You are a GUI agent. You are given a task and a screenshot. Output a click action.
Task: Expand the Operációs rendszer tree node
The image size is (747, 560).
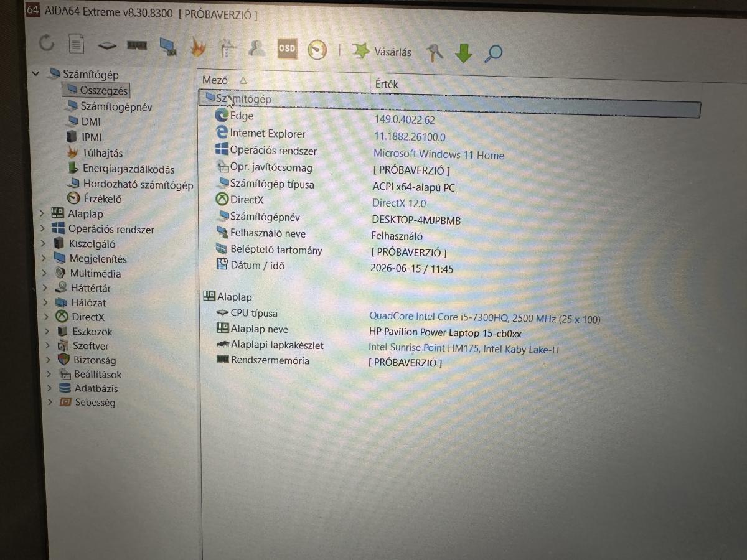click(x=42, y=228)
